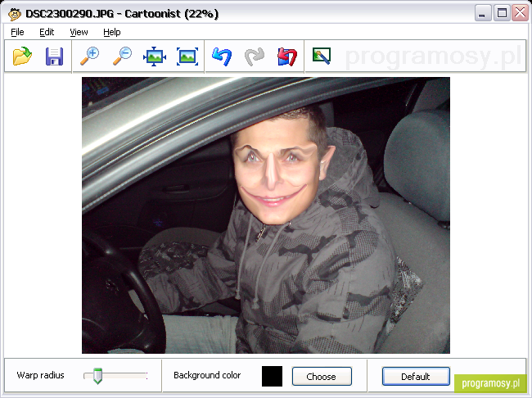The height and width of the screenshot is (398, 532).
Task: Click the 'Background color' label
Action: tap(207, 375)
